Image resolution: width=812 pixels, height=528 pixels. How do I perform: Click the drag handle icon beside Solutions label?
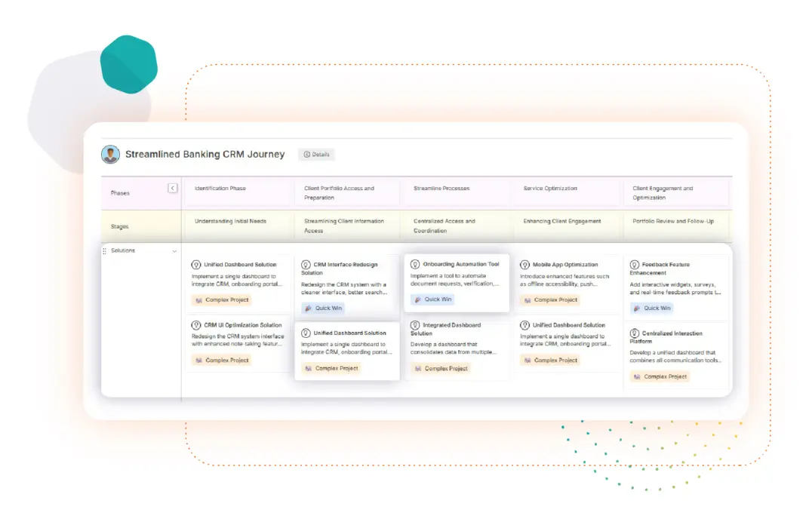pos(105,250)
